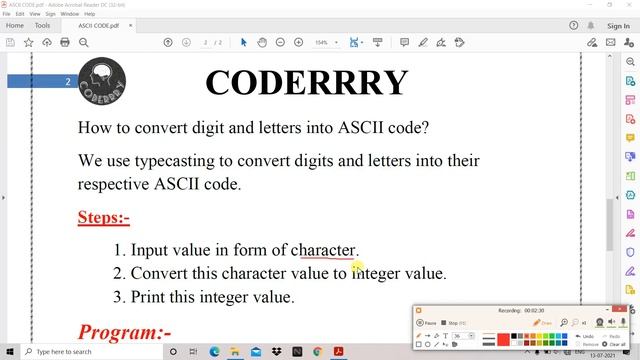Close the ASCII CODE.pdf tab

pyautogui.click(x=130, y=25)
